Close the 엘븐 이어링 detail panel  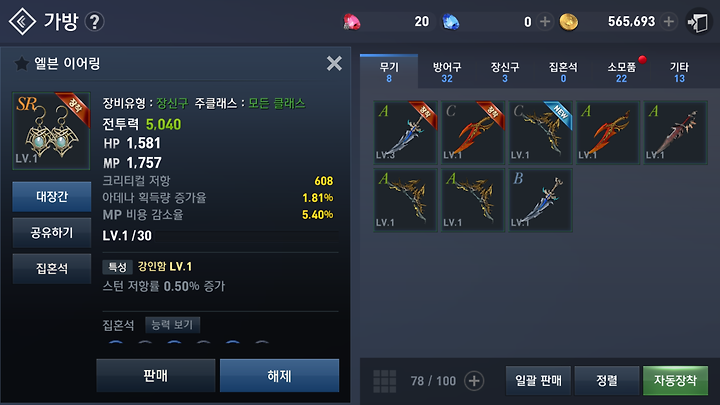click(334, 63)
